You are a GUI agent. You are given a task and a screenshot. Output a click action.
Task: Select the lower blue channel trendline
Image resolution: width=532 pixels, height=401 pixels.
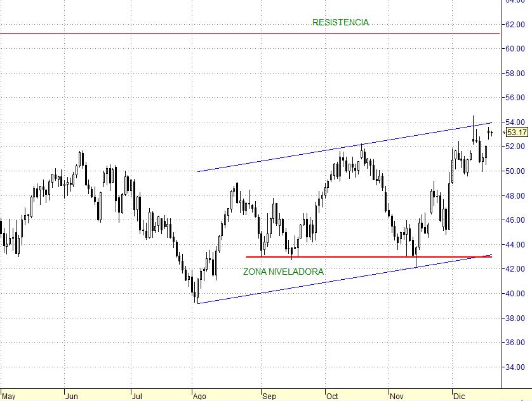(x=345, y=279)
